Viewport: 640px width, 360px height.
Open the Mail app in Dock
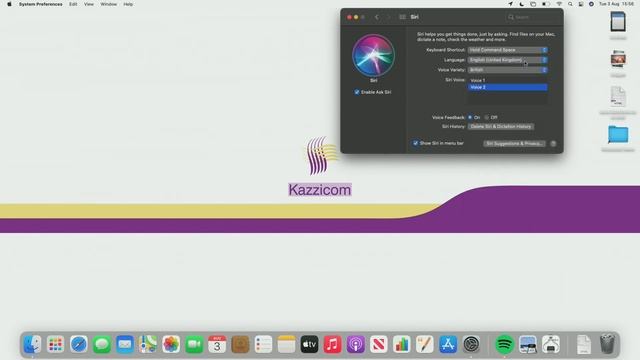point(124,344)
